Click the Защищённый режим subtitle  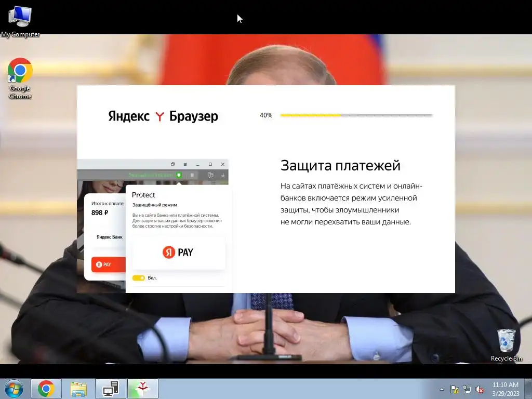click(154, 205)
